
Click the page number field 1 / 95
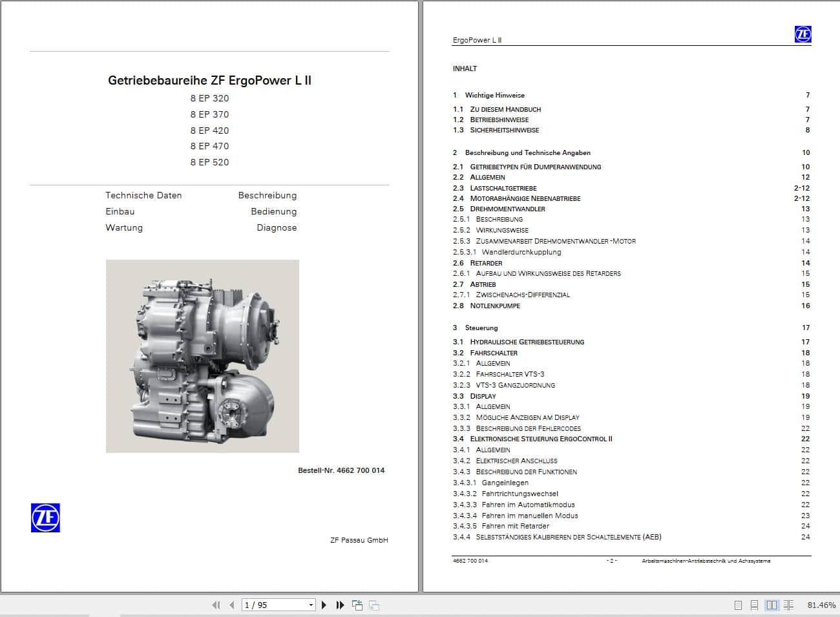(x=274, y=605)
